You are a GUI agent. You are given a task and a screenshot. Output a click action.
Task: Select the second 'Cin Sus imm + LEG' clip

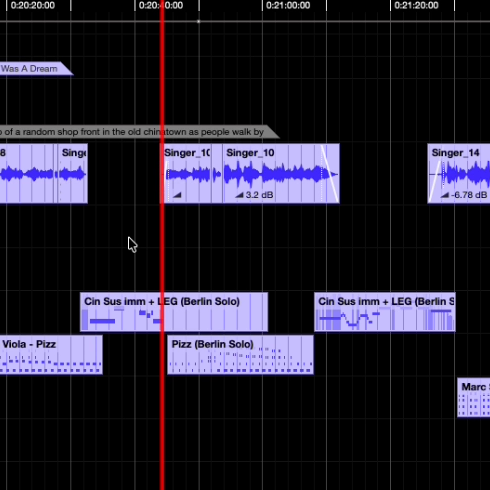[385, 312]
